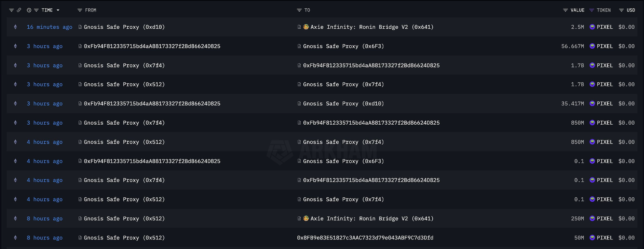Open Axie Infinity: Ronin Bridge V2 in the first row

tap(371, 27)
